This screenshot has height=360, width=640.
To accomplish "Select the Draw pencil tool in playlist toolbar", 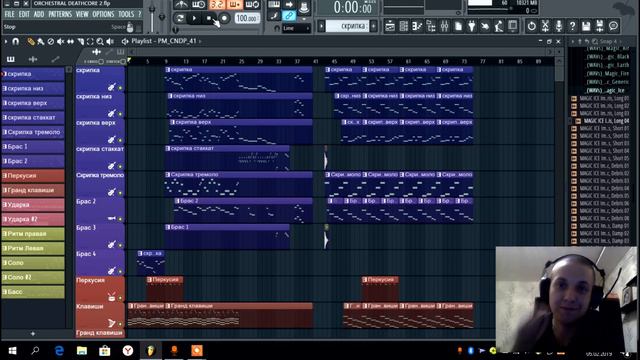I will pos(31,41).
